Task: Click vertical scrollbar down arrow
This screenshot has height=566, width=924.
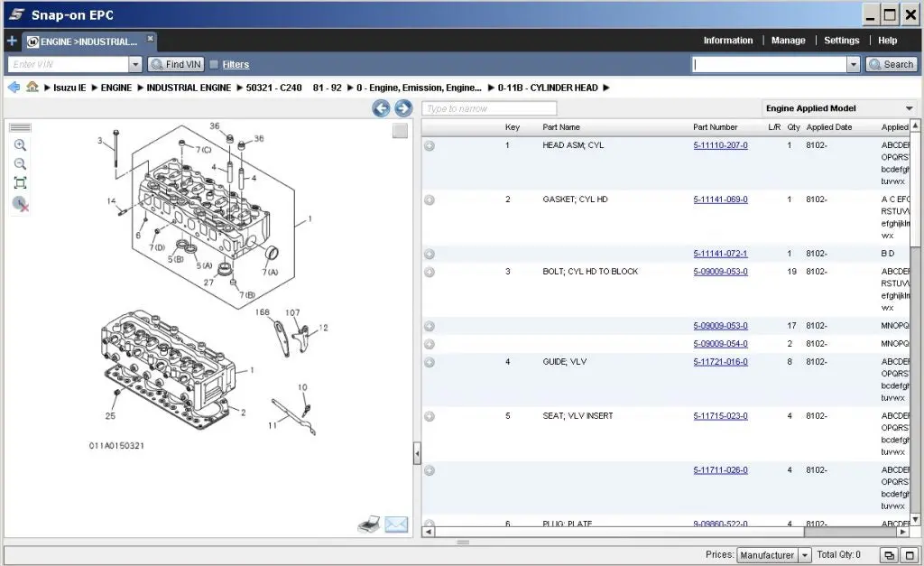Action: tap(915, 519)
